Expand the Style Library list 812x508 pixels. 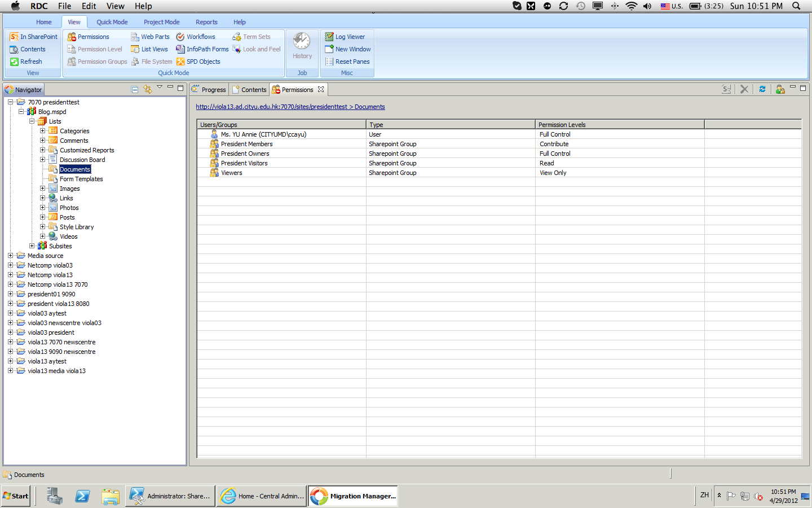pos(42,227)
